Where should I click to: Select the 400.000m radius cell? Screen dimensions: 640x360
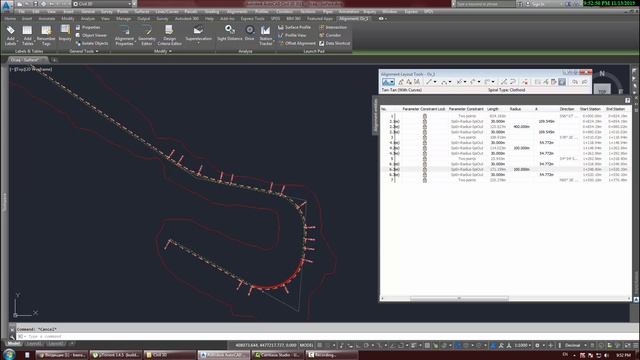coord(521,127)
